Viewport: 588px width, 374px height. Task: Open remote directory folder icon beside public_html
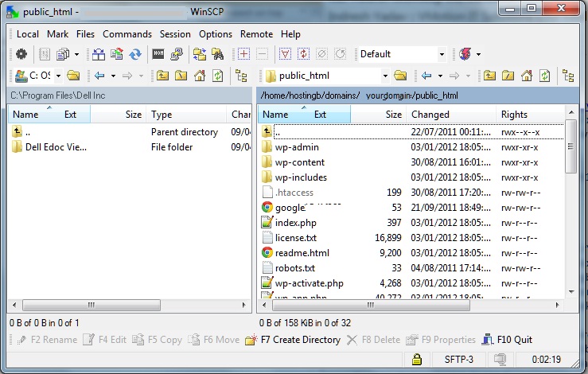[x=400, y=76]
